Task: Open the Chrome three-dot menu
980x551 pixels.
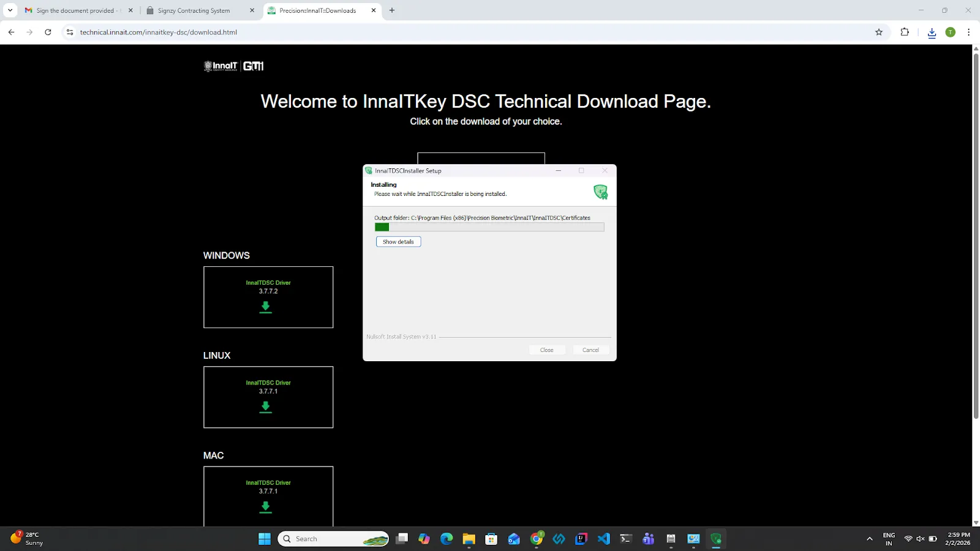Action: [x=968, y=32]
